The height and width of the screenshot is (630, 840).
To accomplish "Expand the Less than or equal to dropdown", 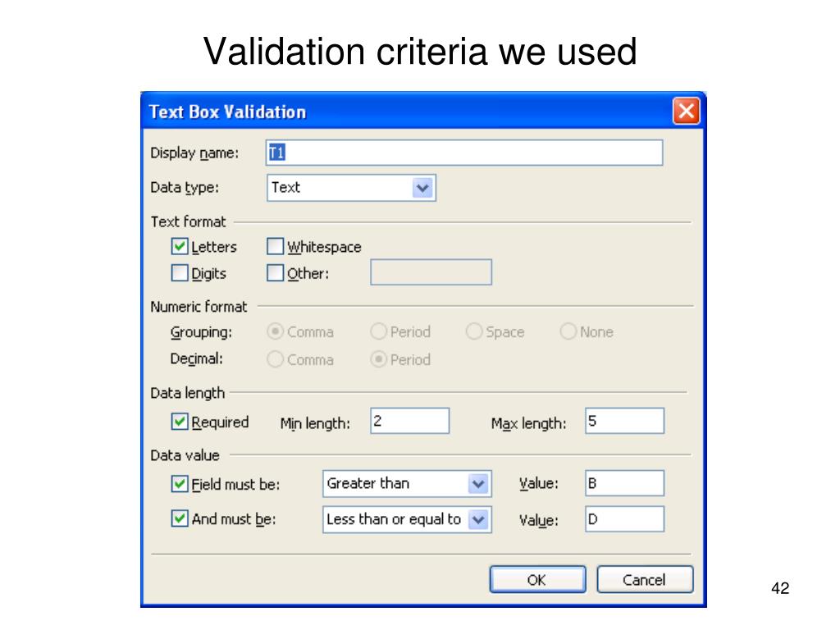I will point(478,519).
